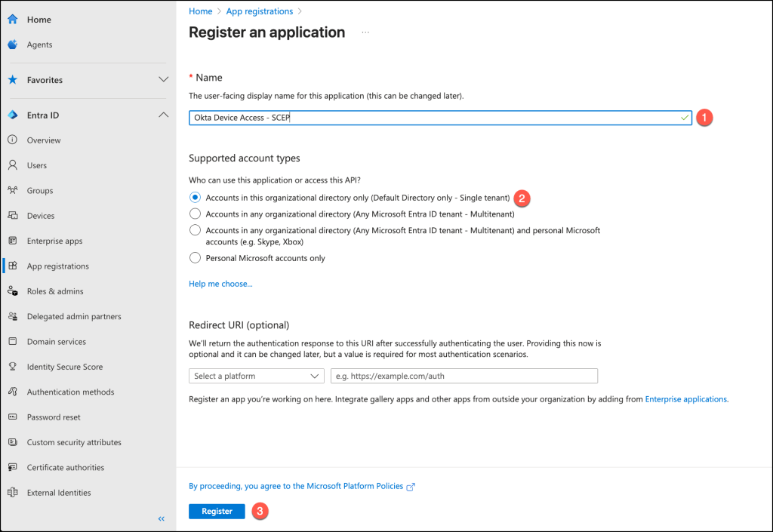Open the Help me choose link
773x532 pixels.
[x=220, y=284]
